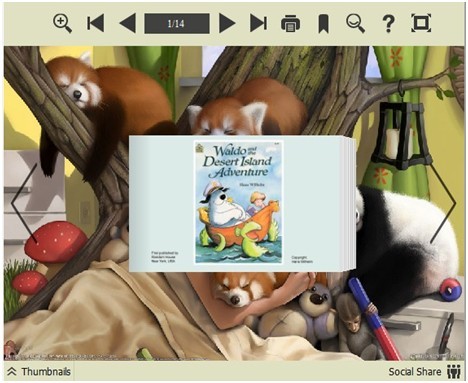This screenshot has width=468, height=383.
Task: Open Social Share options
Action: 425,371
